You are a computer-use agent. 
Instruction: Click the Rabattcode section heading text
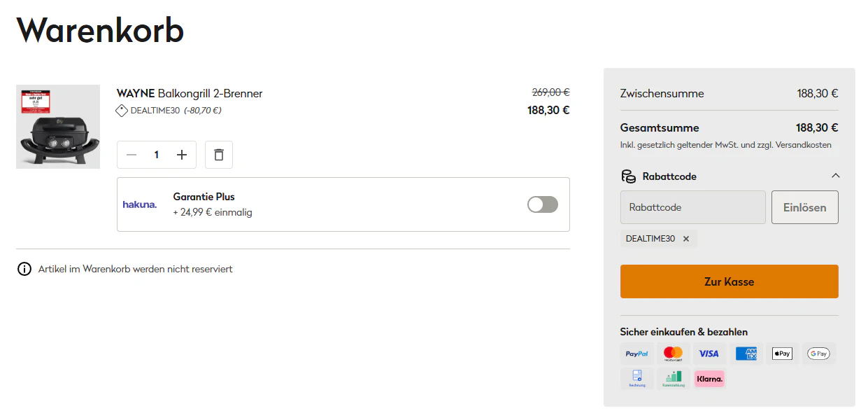(669, 176)
